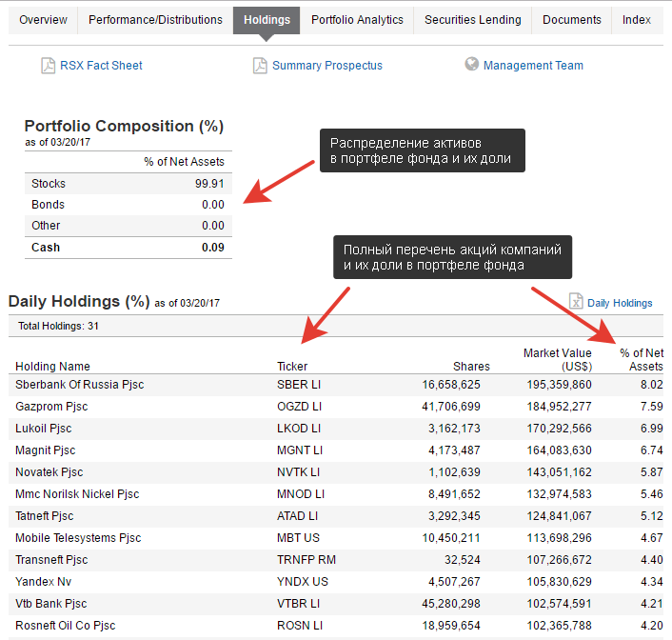Select the Vtb Bank Pjsc holding name
The image size is (672, 640).
tap(51, 604)
